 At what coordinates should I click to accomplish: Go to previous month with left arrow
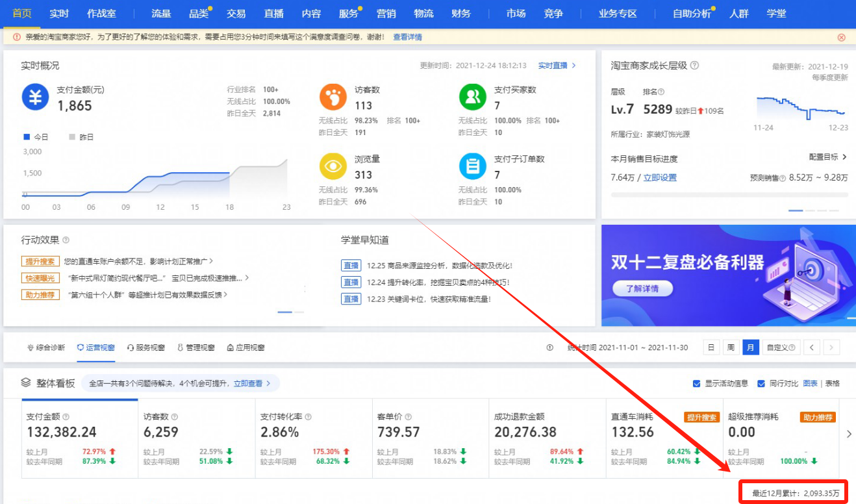coord(811,347)
